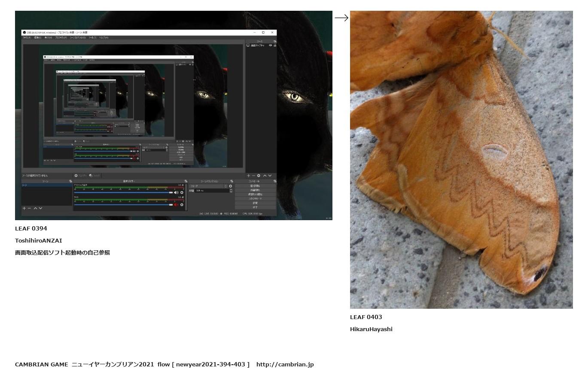Click the transition duration spinner arrows
The width and height of the screenshot is (588, 375).
[231, 191]
